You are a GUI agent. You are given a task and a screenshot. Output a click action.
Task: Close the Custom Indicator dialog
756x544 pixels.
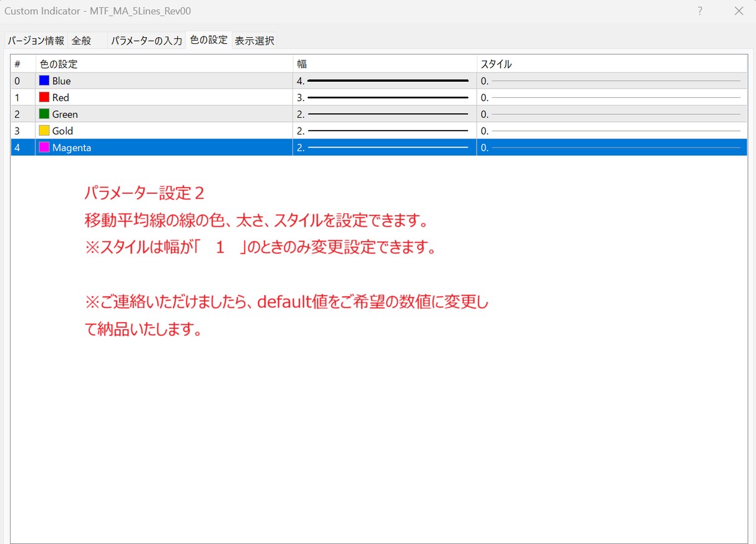[739, 11]
